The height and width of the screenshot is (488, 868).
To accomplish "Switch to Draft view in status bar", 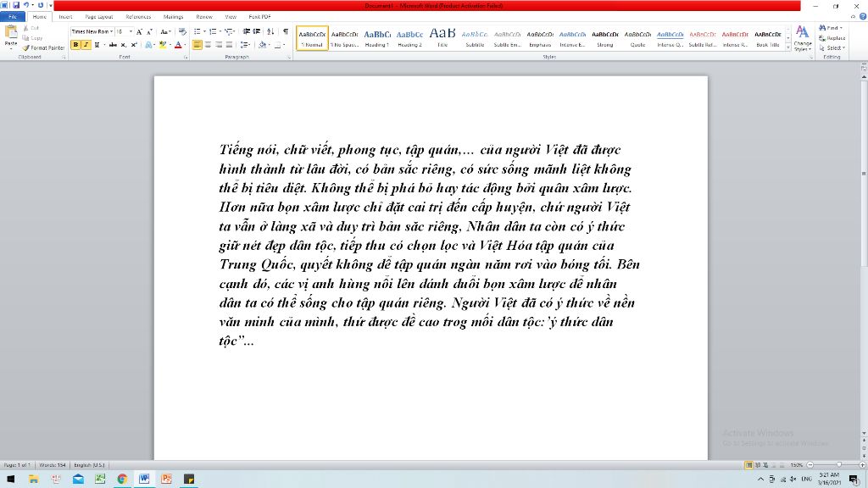I will point(782,465).
